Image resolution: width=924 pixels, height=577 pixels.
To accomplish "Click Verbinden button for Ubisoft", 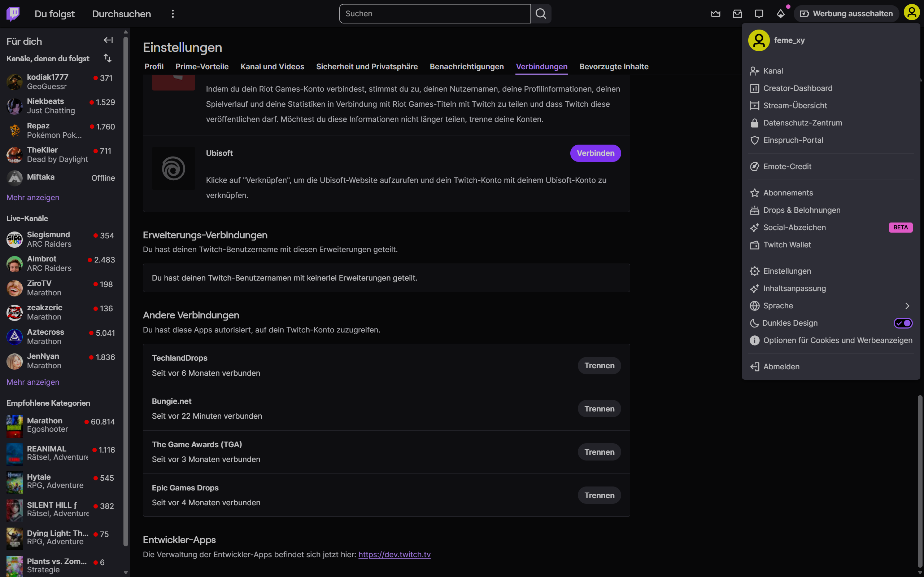I will (595, 153).
